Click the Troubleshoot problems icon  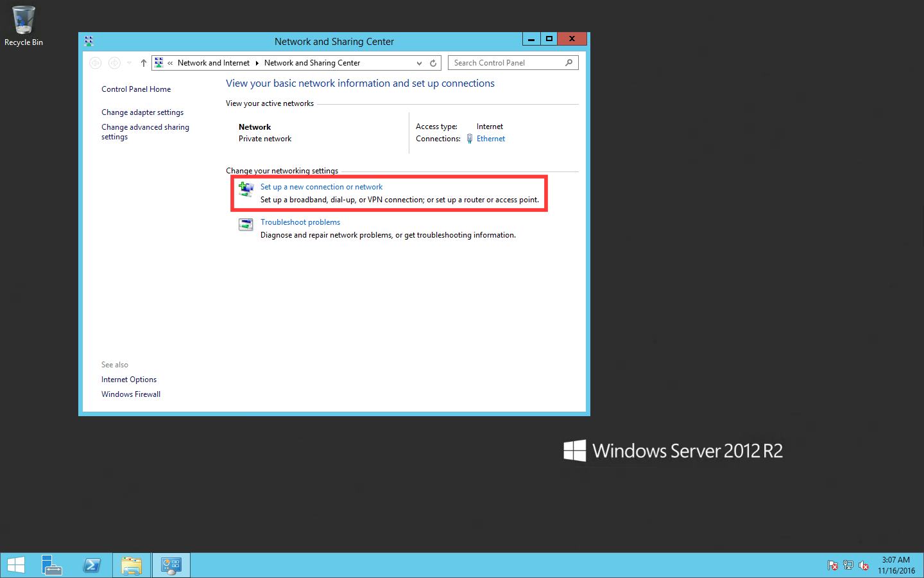pos(246,225)
